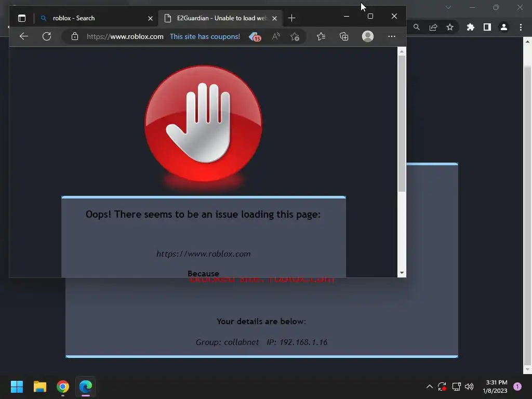Click the sync status tray icon
This screenshot has width=532, height=399.
(442, 387)
